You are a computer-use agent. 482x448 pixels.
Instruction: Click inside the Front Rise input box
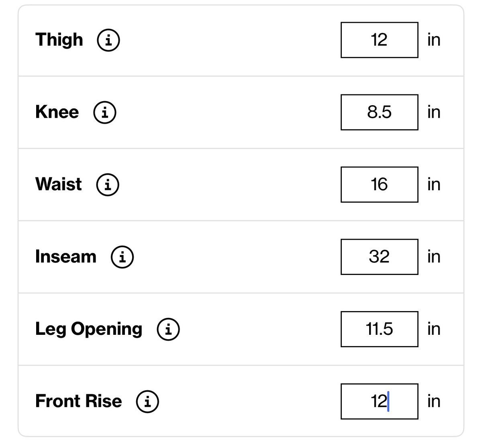point(380,401)
